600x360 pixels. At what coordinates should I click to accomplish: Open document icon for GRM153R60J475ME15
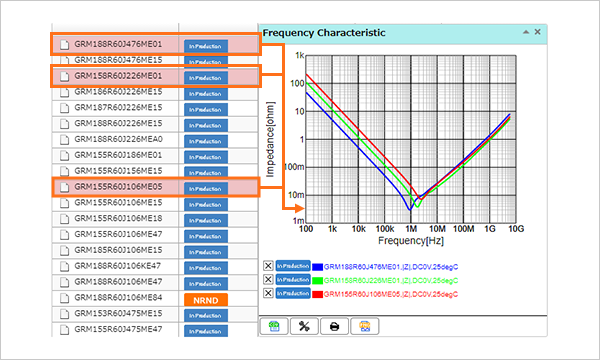pos(64,314)
